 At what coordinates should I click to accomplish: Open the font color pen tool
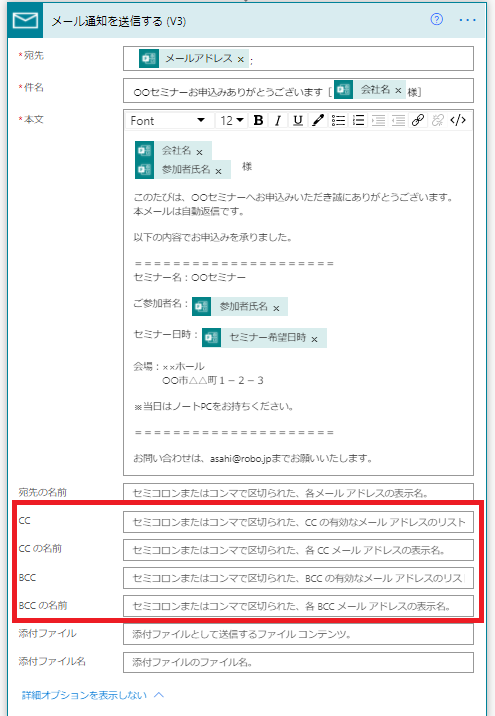pos(318,120)
